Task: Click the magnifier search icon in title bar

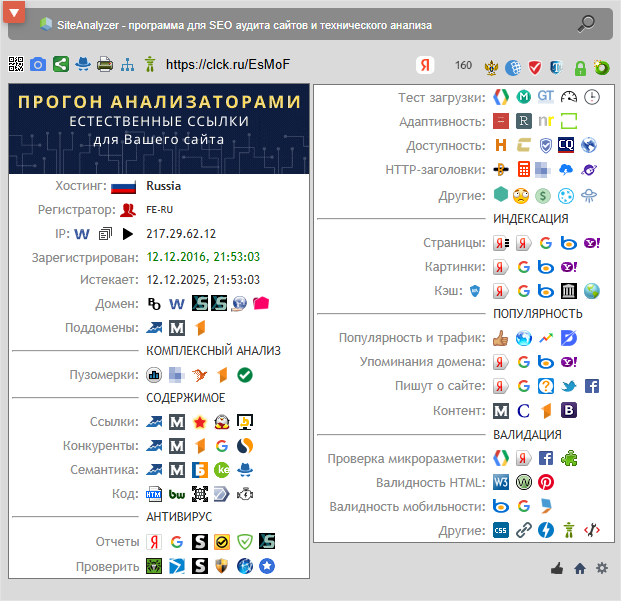Action: pyautogui.click(x=586, y=24)
